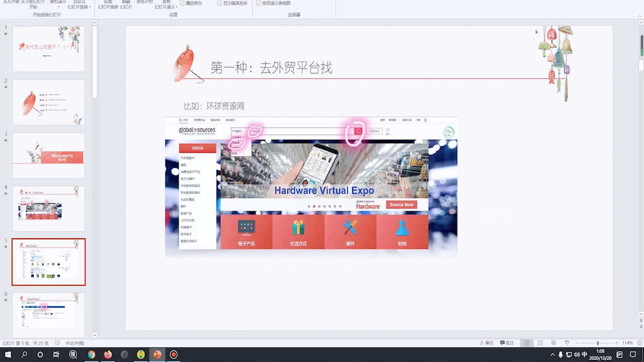Open green music app icon on taskbar

click(x=141, y=354)
